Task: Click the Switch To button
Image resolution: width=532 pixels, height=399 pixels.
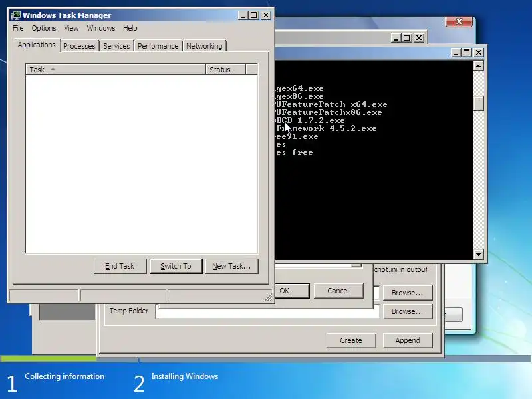Action: point(176,266)
